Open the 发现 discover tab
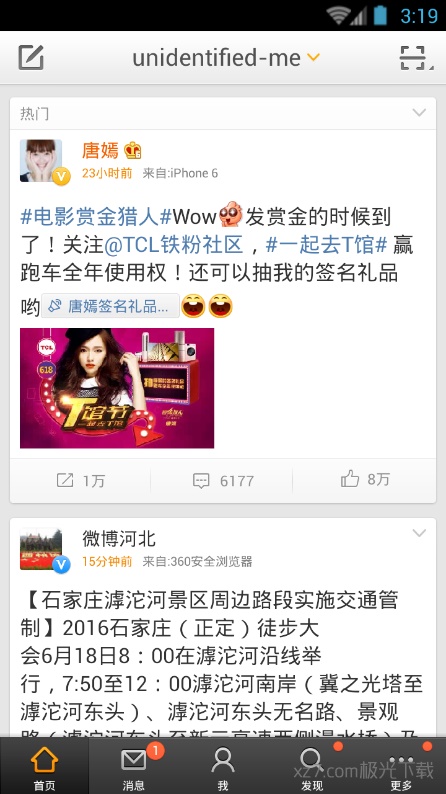The width and height of the screenshot is (446, 794). click(312, 766)
